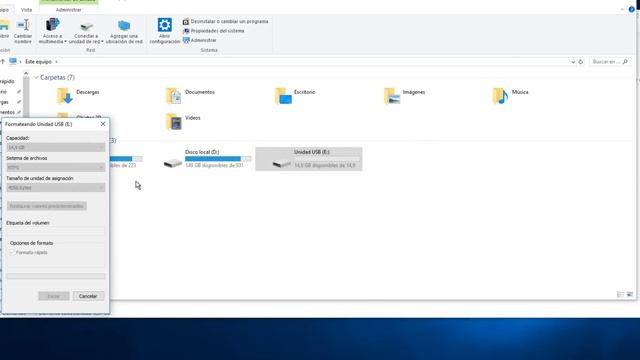Click the Cancelar button
The height and width of the screenshot is (360, 640).
pyautogui.click(x=88, y=296)
